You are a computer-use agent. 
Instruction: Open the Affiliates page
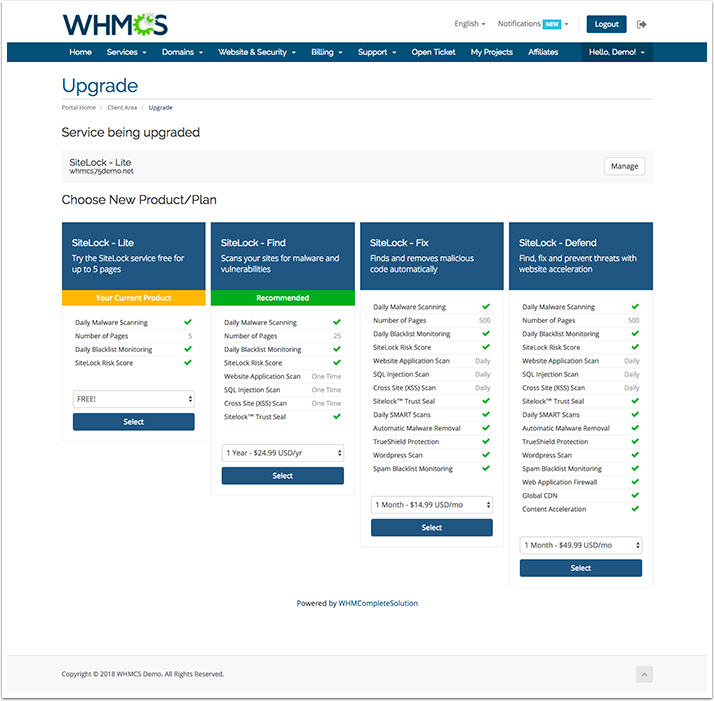pyautogui.click(x=543, y=52)
